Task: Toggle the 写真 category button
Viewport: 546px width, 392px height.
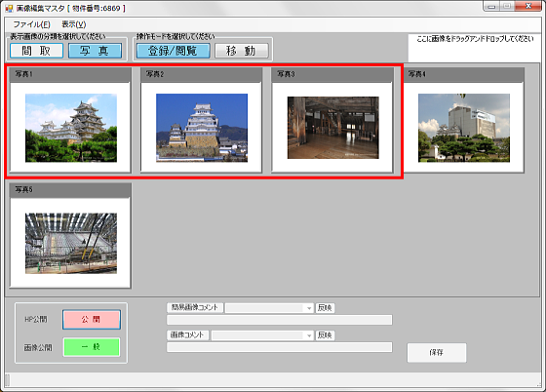Action: click(96, 51)
